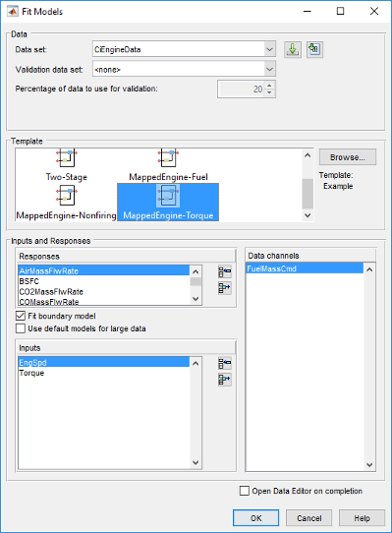Select the Two-Stage template icon

coord(67,157)
